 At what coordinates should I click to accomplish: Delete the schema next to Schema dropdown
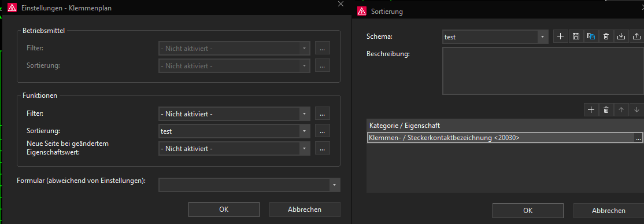pyautogui.click(x=606, y=36)
